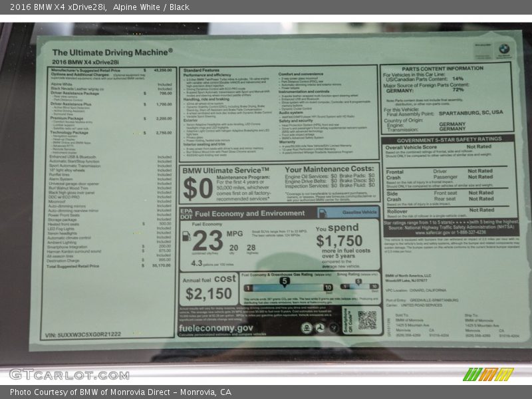Click the 5 marker on greenhouse gas rating
Image resolution: width=532 pixels, height=399 pixels.
point(284,281)
